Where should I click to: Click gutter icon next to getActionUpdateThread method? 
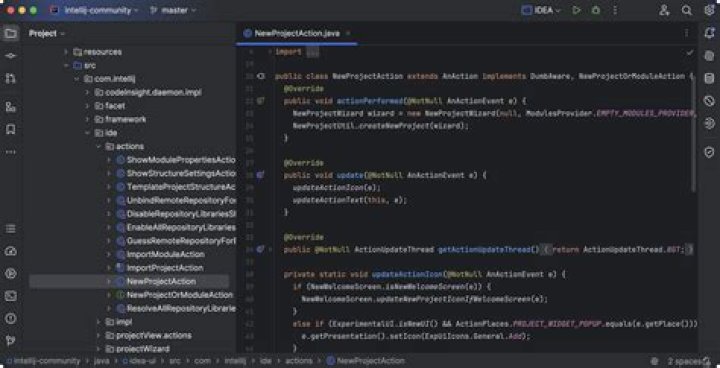[x=260, y=249]
